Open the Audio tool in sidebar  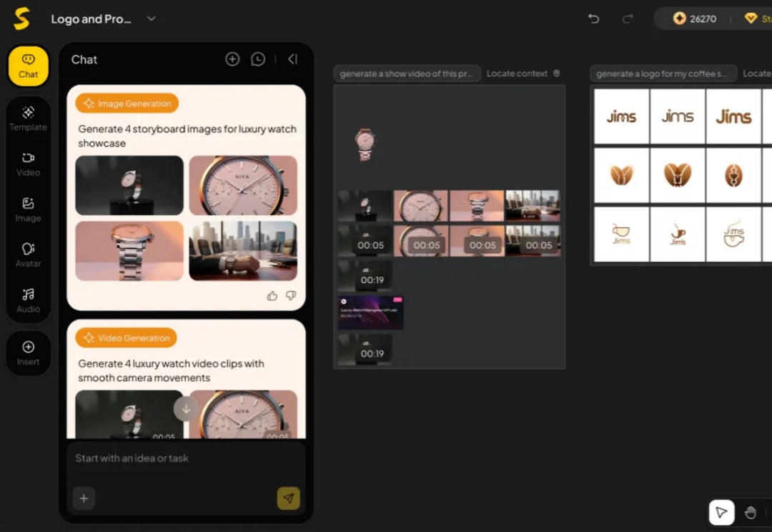[x=28, y=300]
